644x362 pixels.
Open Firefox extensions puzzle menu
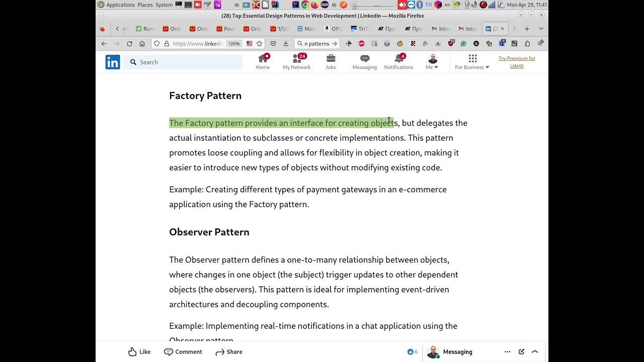point(527,44)
